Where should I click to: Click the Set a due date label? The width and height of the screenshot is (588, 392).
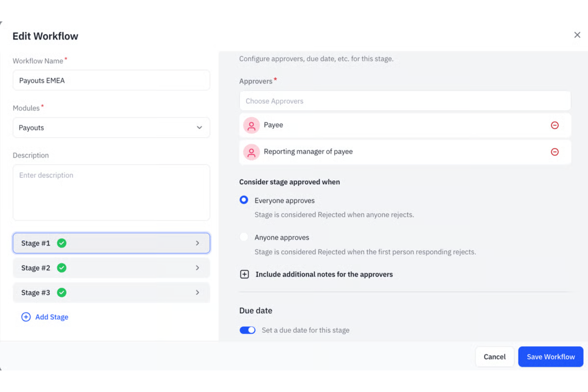point(306,330)
